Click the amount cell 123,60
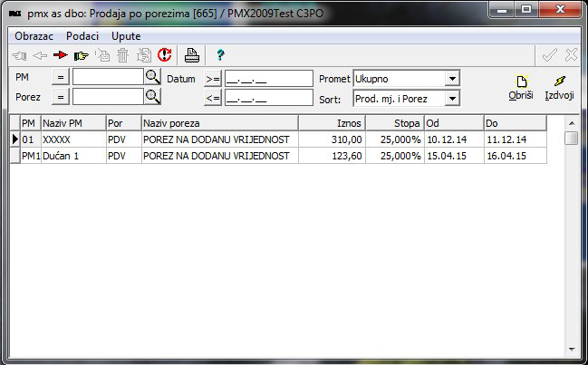The height and width of the screenshot is (365, 588). point(332,156)
